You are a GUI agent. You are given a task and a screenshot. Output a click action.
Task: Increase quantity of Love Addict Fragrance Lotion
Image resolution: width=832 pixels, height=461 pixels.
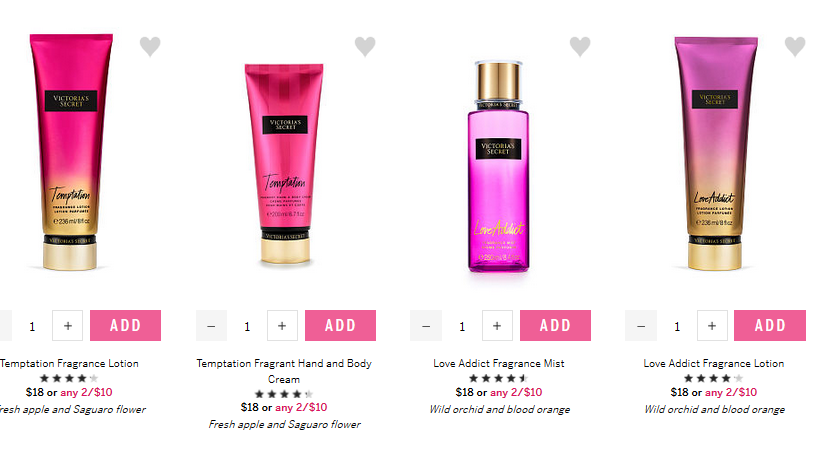pyautogui.click(x=712, y=326)
